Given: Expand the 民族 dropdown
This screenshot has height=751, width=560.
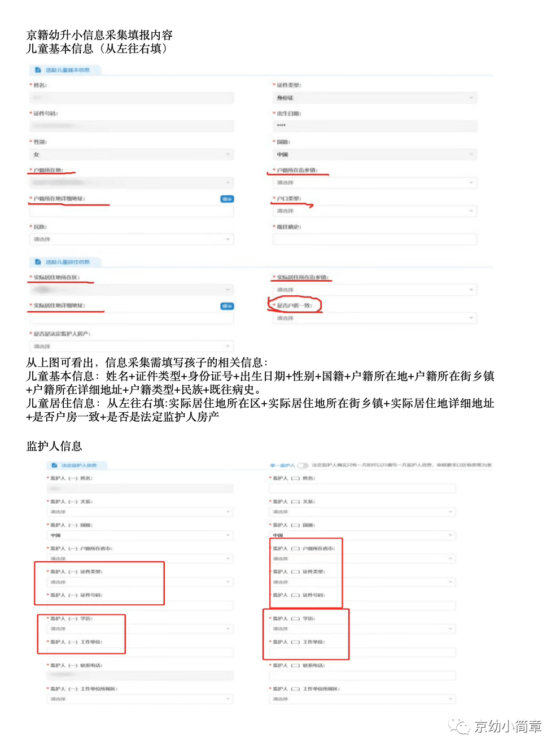Looking at the screenshot, I should point(132,239).
